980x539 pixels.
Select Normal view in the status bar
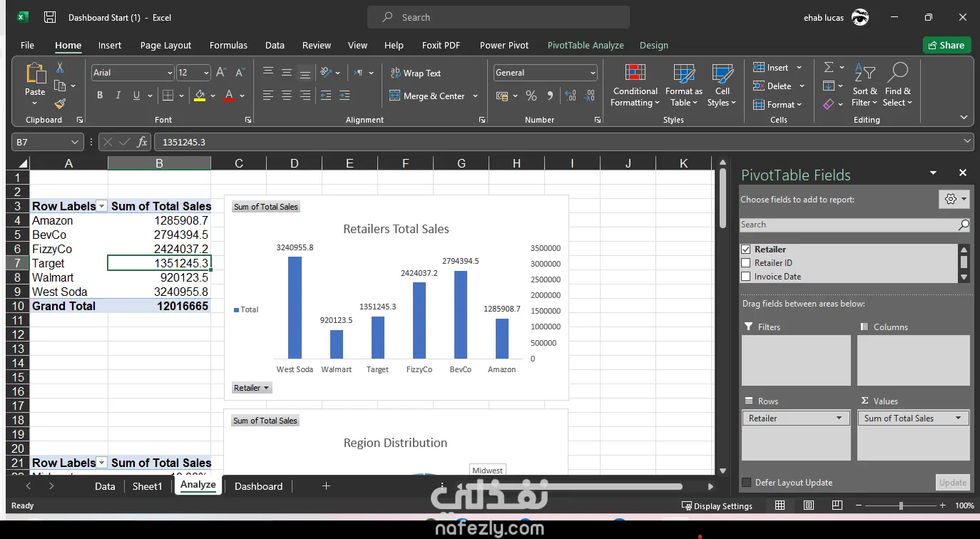click(x=780, y=505)
